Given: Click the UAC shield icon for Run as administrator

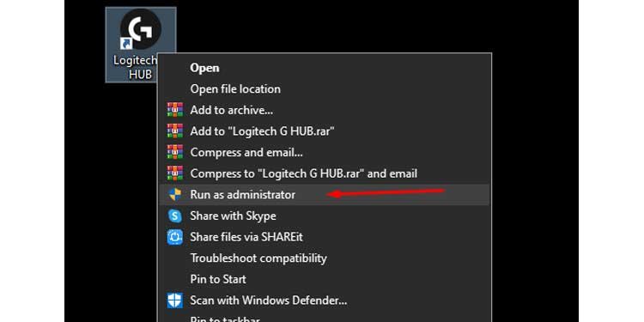Looking at the screenshot, I should (175, 195).
